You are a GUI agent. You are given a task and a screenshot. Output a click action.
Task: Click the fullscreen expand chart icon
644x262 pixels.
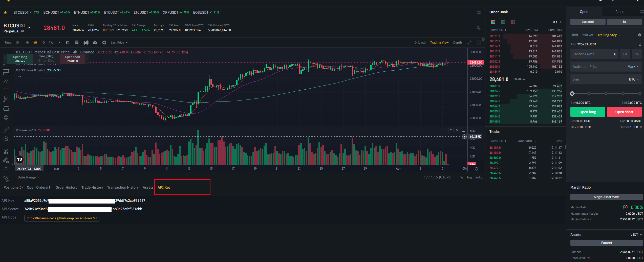pos(469,43)
